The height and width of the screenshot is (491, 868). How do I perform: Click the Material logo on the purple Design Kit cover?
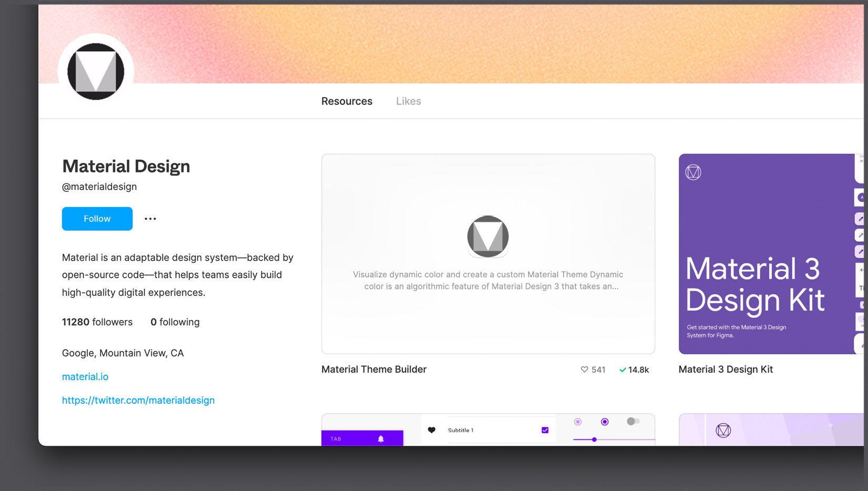tap(693, 171)
